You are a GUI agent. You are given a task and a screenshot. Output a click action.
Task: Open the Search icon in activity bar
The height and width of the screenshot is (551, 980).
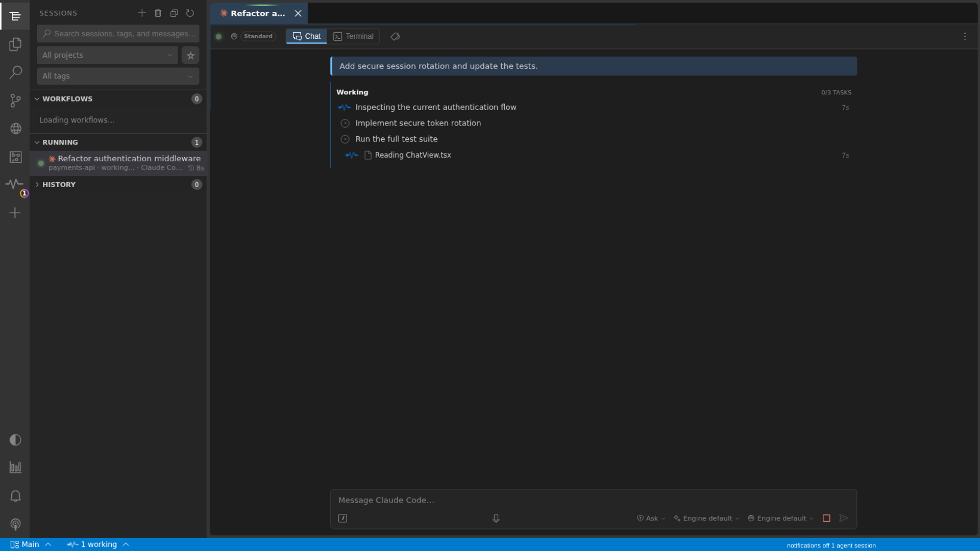(15, 72)
